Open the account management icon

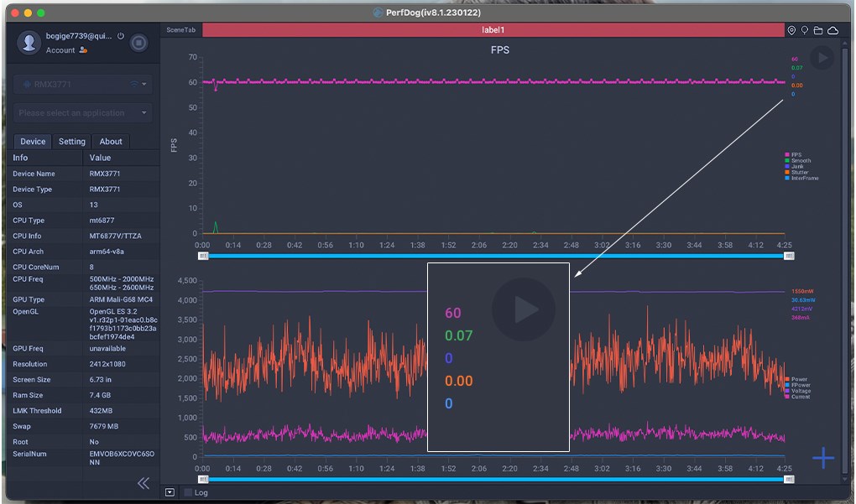83,50
